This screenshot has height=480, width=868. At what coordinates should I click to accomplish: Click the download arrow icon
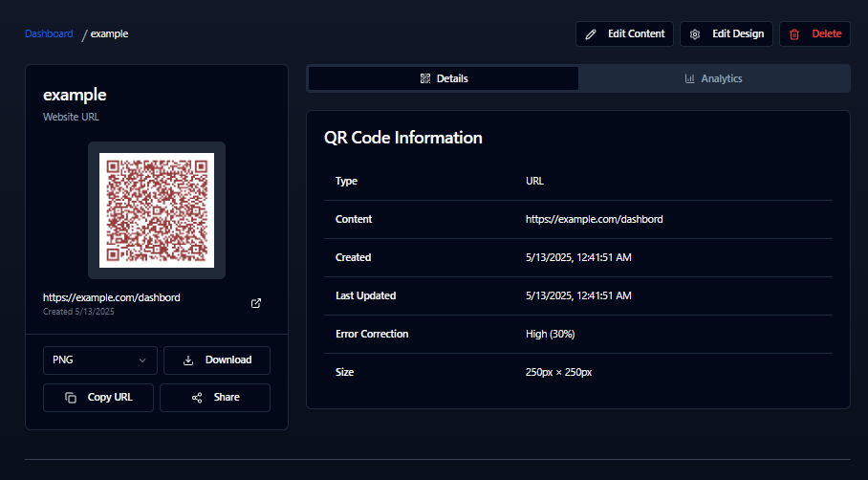point(188,360)
